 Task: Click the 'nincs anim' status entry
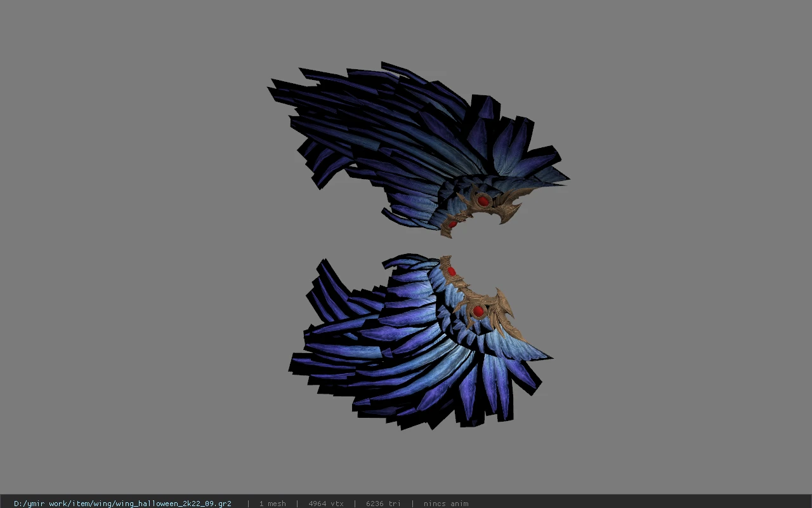(446, 504)
